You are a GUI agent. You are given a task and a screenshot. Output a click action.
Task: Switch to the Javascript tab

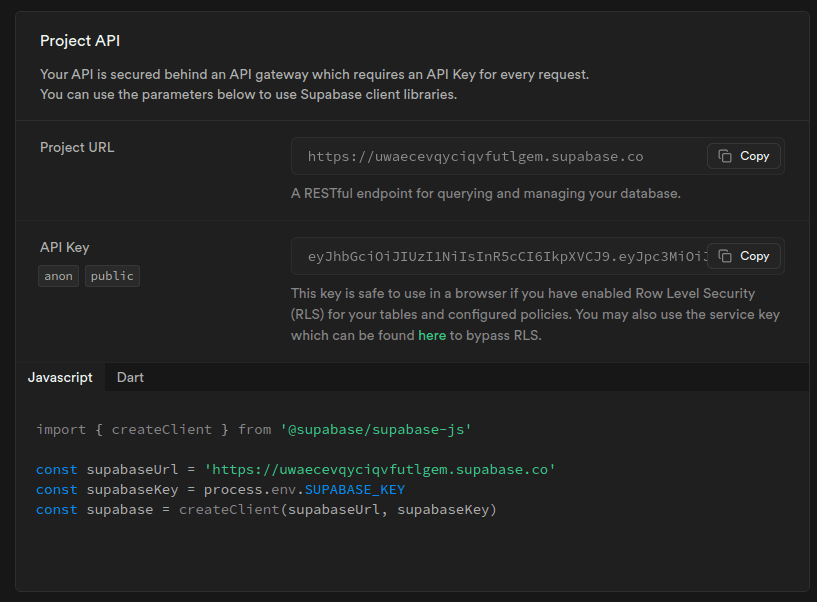[x=60, y=377]
